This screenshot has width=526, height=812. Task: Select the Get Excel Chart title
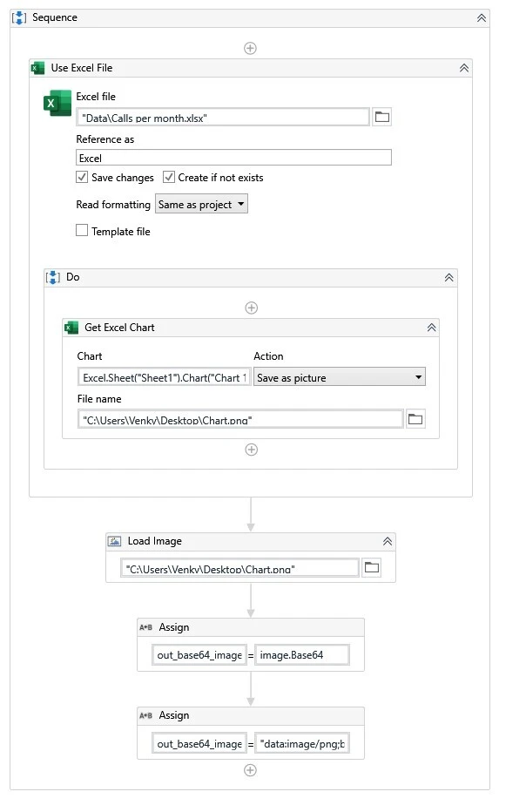(x=119, y=328)
